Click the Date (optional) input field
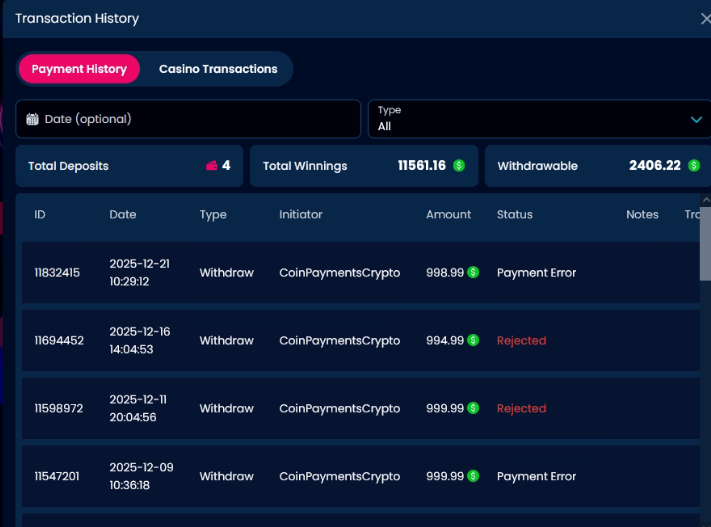This screenshot has width=711, height=527. (190, 119)
